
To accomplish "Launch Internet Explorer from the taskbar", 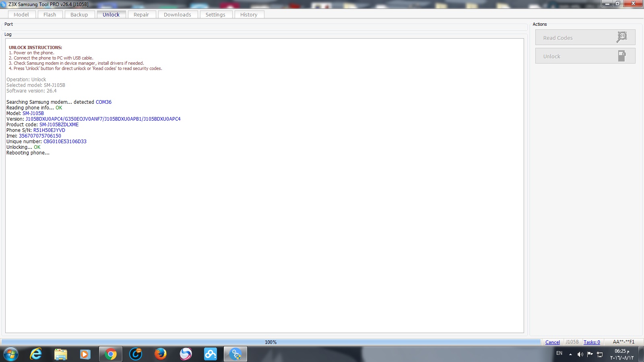I will (36, 354).
